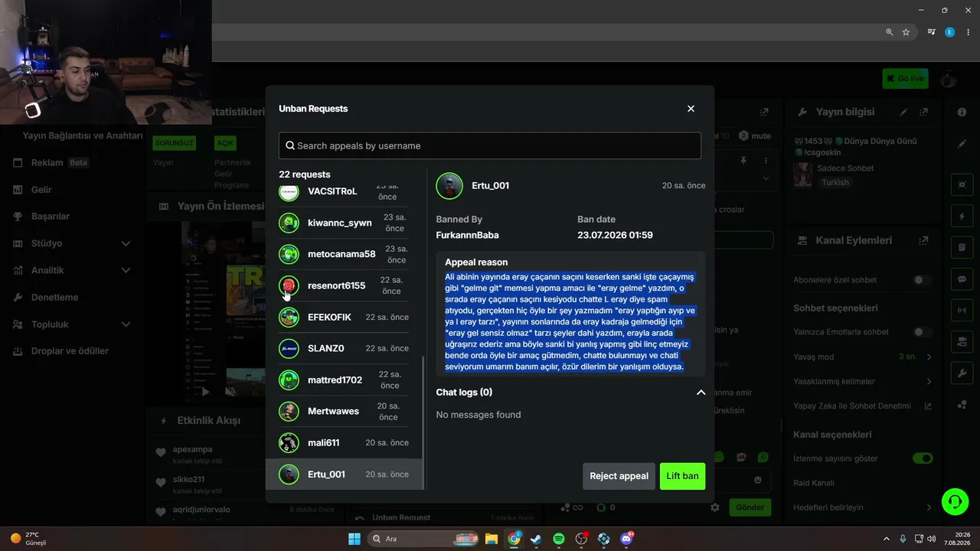Click wrench icon in right rail

[962, 373]
